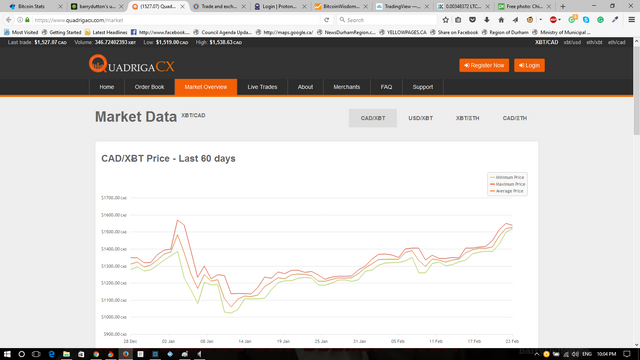Screen dimensions: 640x360
Task: Select the XBT/ETH market data button
Action: pos(467,118)
